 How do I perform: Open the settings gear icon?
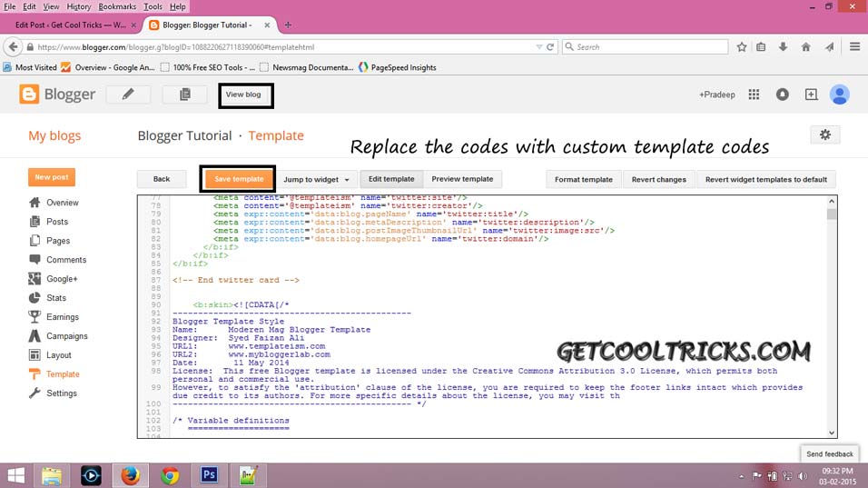(x=824, y=134)
